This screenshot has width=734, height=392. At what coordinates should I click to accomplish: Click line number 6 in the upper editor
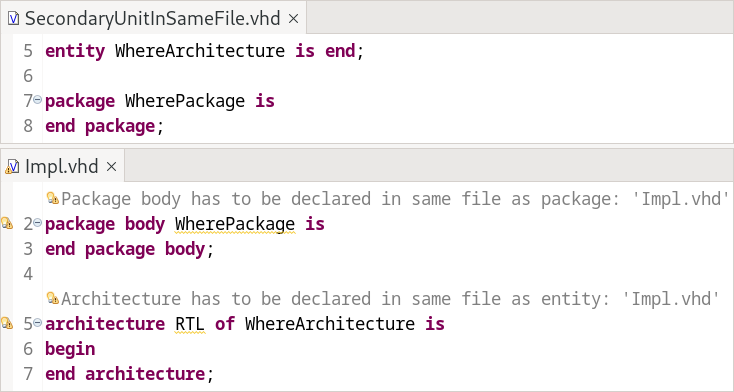28,75
